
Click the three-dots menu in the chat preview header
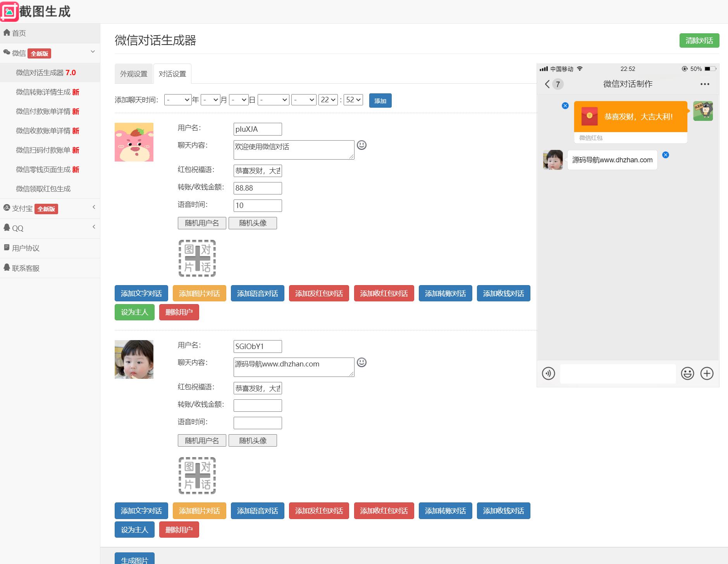click(x=705, y=84)
